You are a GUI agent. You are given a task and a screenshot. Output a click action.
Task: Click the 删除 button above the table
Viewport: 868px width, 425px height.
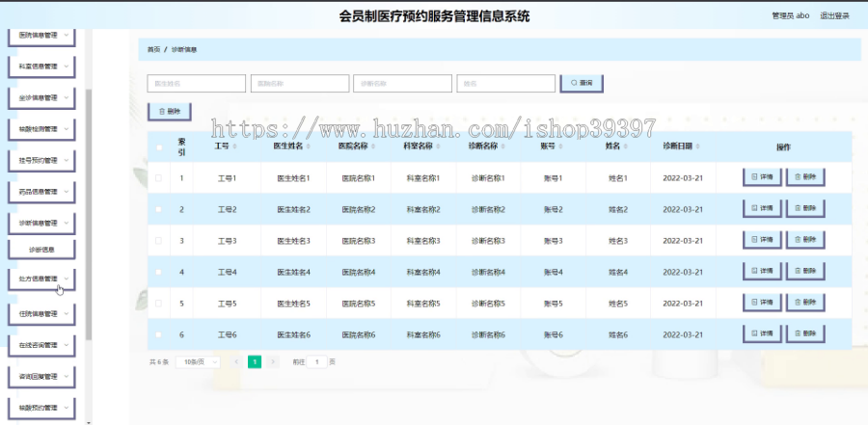tap(170, 111)
